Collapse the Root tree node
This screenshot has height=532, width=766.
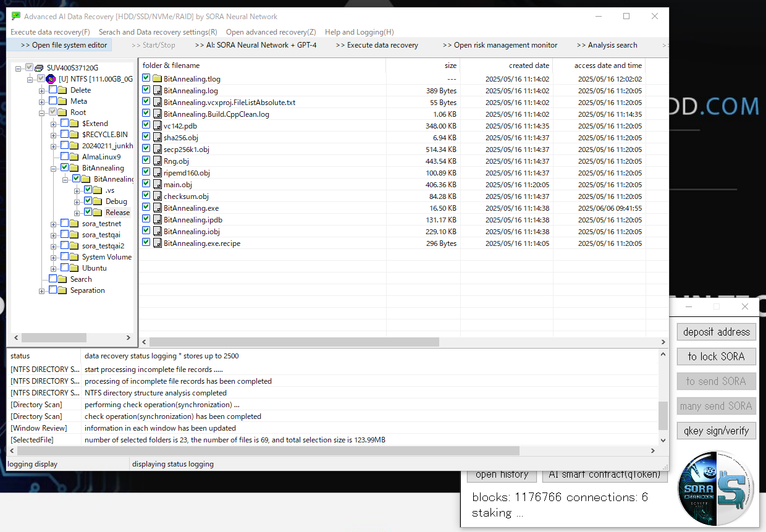[x=42, y=112]
